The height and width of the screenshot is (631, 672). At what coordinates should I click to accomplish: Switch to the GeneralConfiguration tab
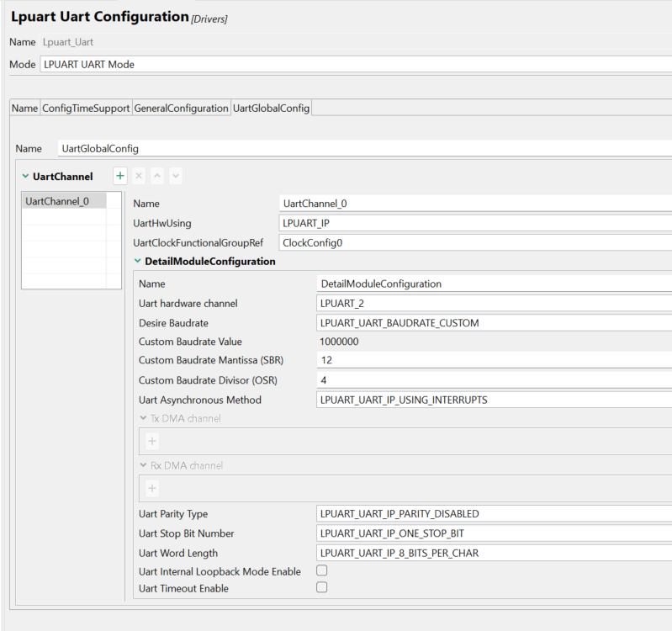click(x=181, y=109)
